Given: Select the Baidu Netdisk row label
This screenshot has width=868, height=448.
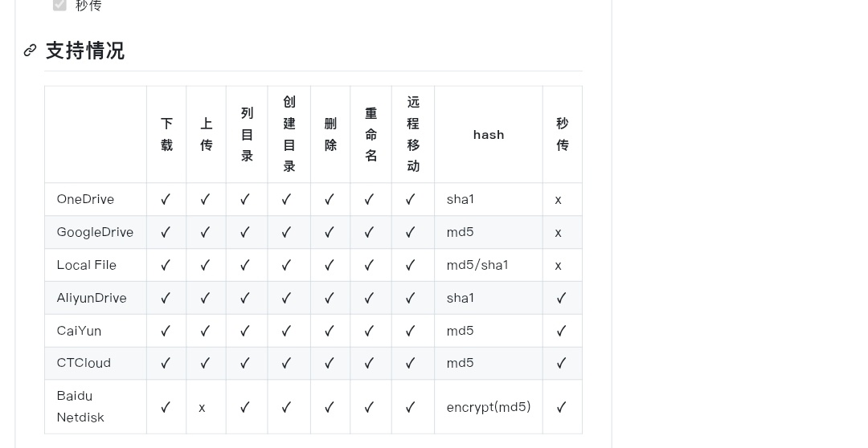Looking at the screenshot, I should [x=80, y=406].
